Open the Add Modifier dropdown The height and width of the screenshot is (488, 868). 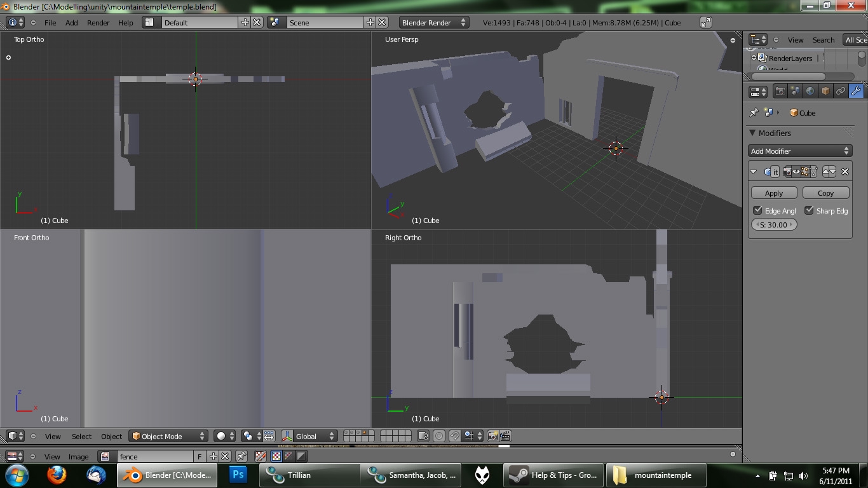tap(800, 151)
